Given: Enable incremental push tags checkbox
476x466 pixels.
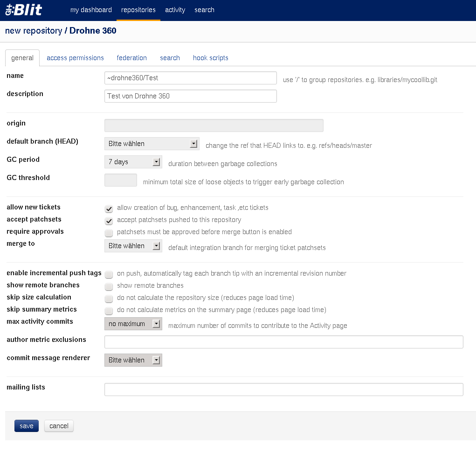Looking at the screenshot, I should click(109, 274).
